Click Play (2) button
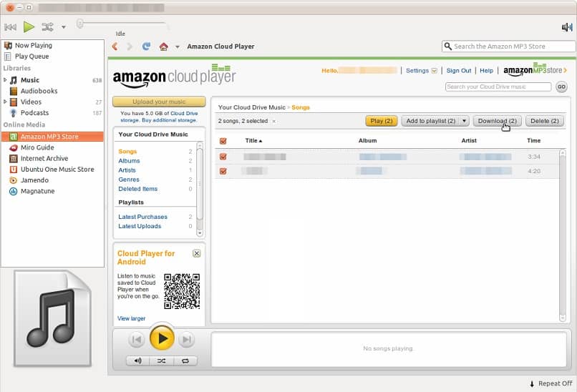This screenshot has width=577, height=392. 382,121
